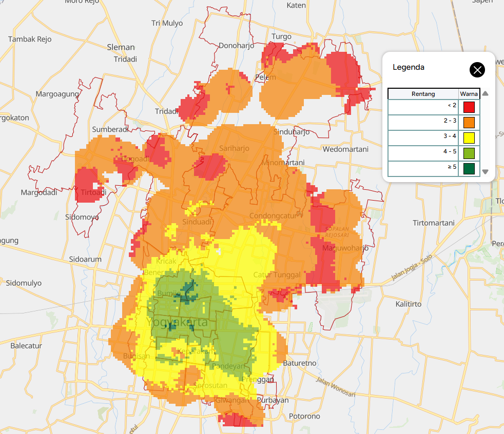Click the Margodadi map label
This screenshot has width=504, height=434.
tap(39, 192)
